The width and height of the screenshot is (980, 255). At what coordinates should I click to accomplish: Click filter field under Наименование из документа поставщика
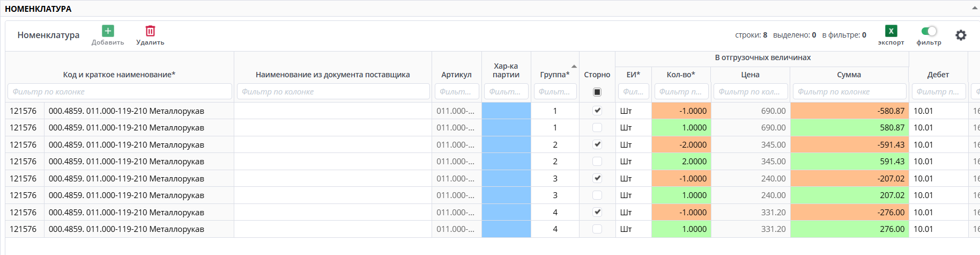333,92
